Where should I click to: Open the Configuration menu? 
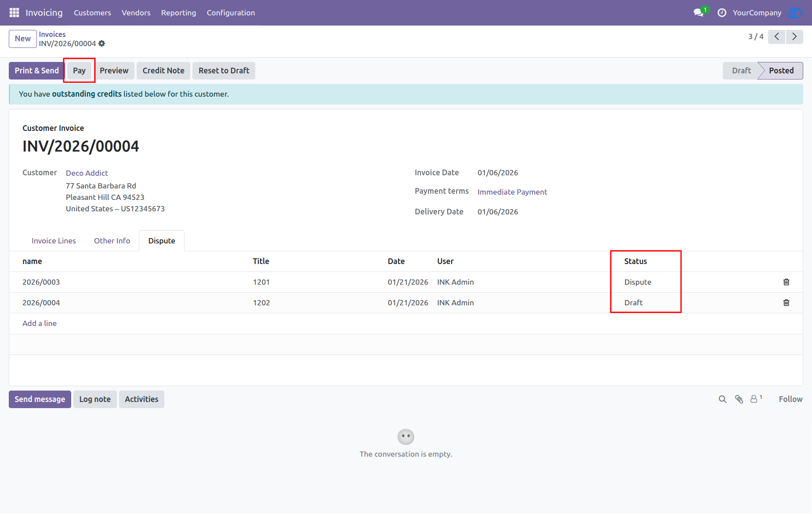click(x=231, y=13)
